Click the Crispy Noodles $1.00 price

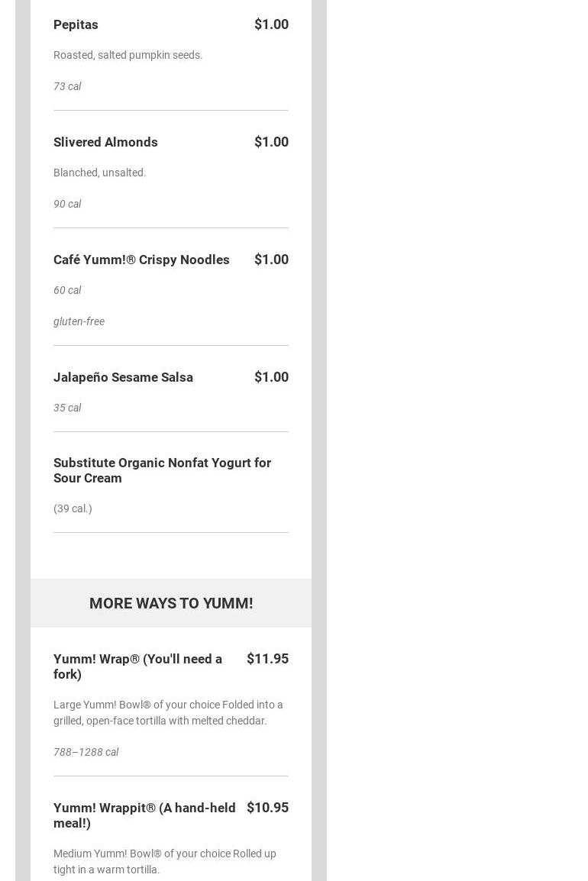coord(271,260)
